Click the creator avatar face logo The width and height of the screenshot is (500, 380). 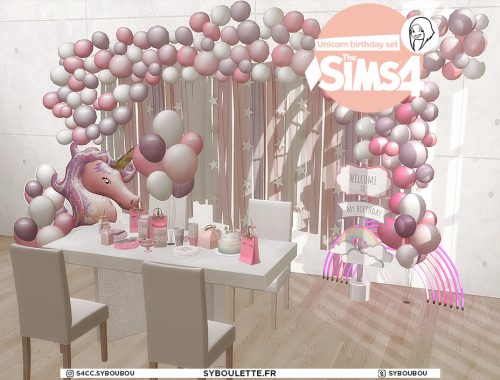tap(420, 34)
